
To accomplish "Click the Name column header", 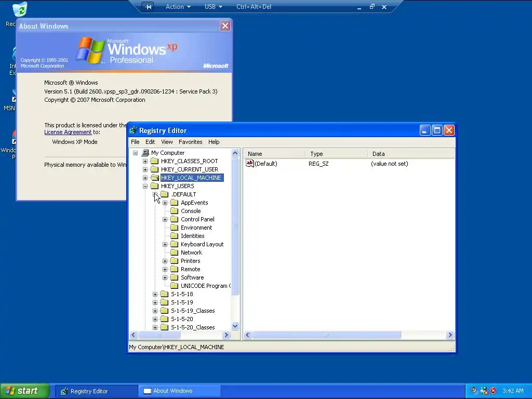I will pyautogui.click(x=274, y=154).
